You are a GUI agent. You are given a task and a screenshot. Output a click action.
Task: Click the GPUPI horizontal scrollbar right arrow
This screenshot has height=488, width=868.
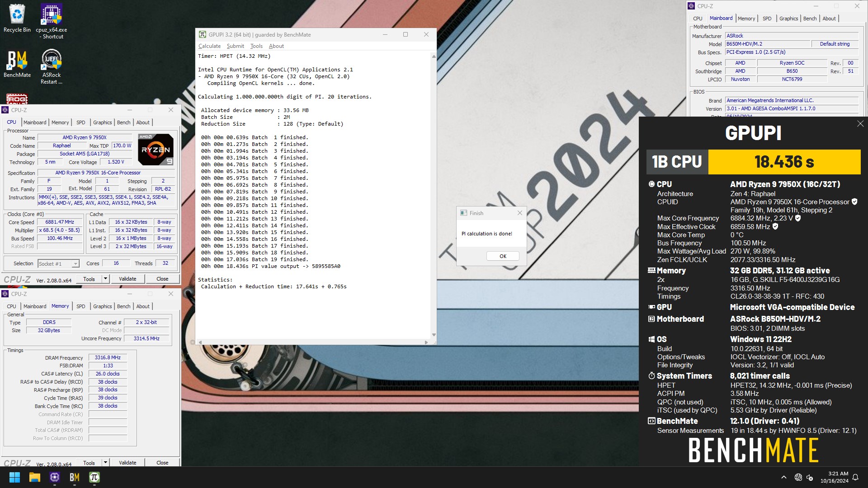[426, 342]
